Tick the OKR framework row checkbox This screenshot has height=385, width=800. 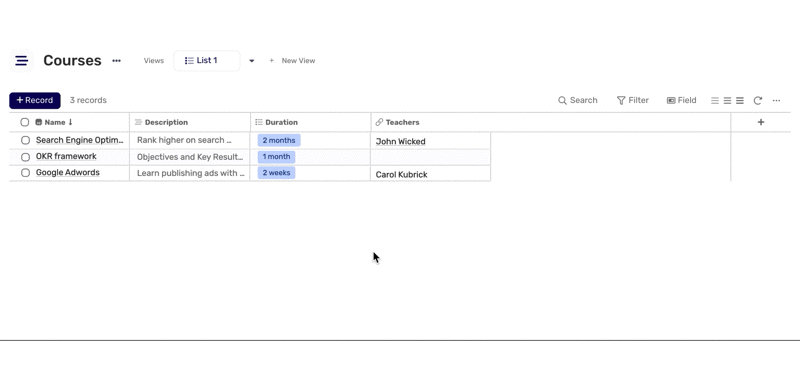click(x=25, y=157)
